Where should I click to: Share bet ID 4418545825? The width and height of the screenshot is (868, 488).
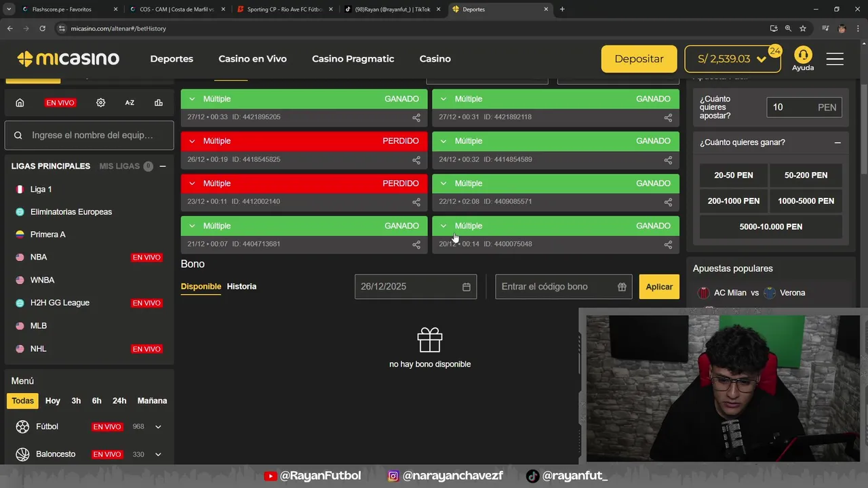(x=416, y=161)
